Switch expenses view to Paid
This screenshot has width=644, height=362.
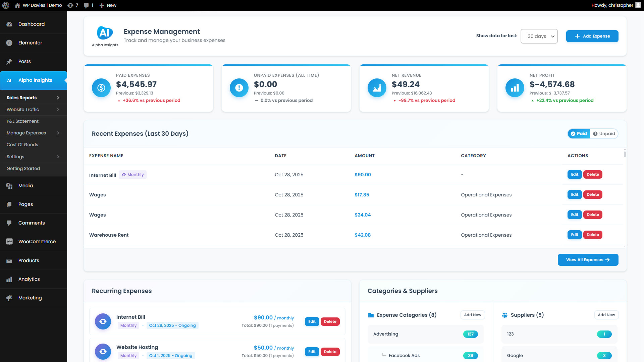(579, 134)
